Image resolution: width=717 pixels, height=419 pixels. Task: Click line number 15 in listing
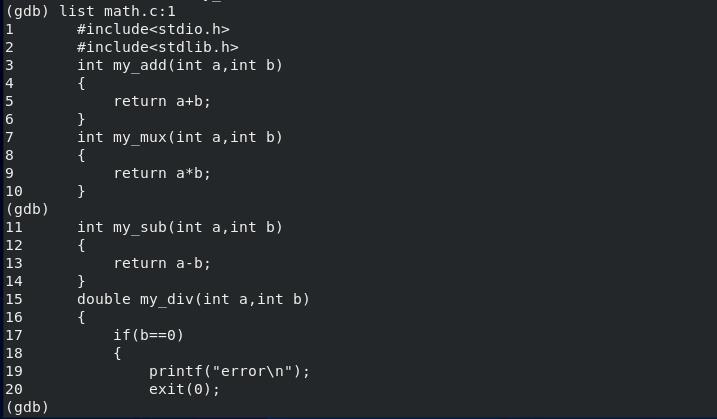14,299
